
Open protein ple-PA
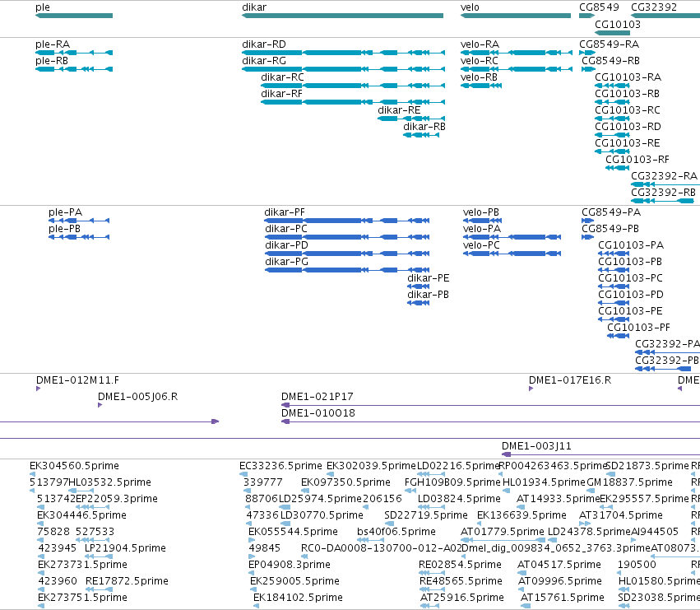tap(65, 212)
